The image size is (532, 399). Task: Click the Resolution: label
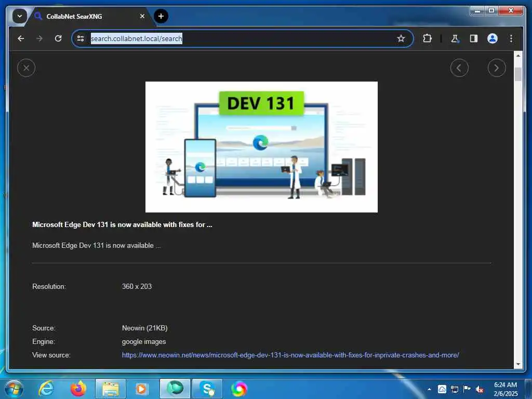point(49,286)
